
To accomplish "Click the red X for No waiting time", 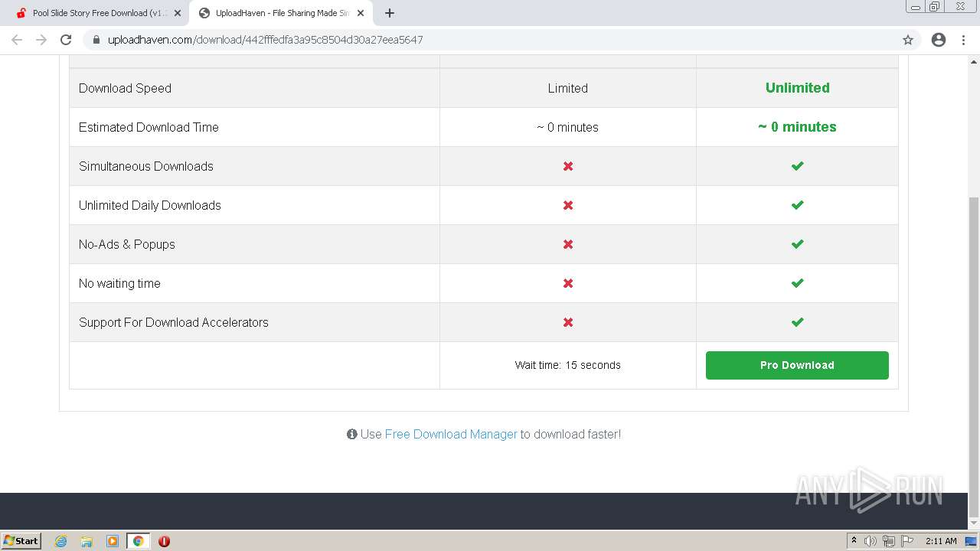I will point(568,283).
